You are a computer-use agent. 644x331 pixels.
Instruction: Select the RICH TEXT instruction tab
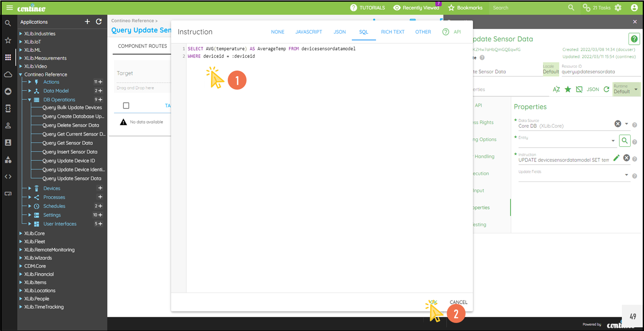point(392,32)
